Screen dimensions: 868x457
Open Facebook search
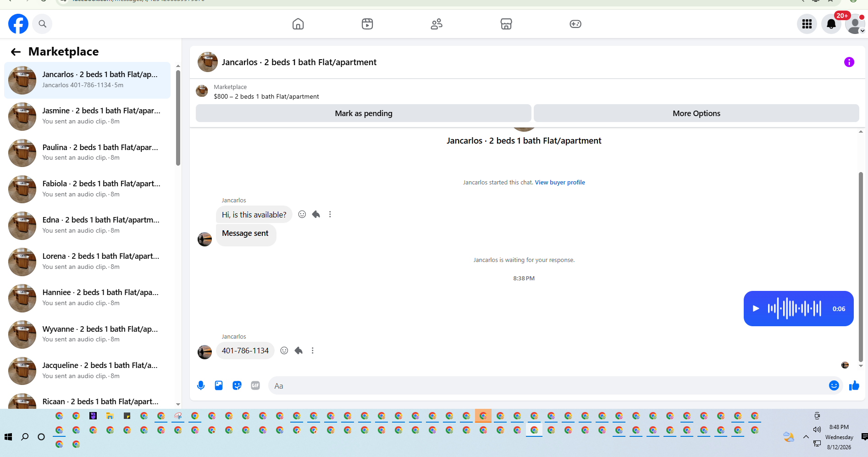point(42,24)
